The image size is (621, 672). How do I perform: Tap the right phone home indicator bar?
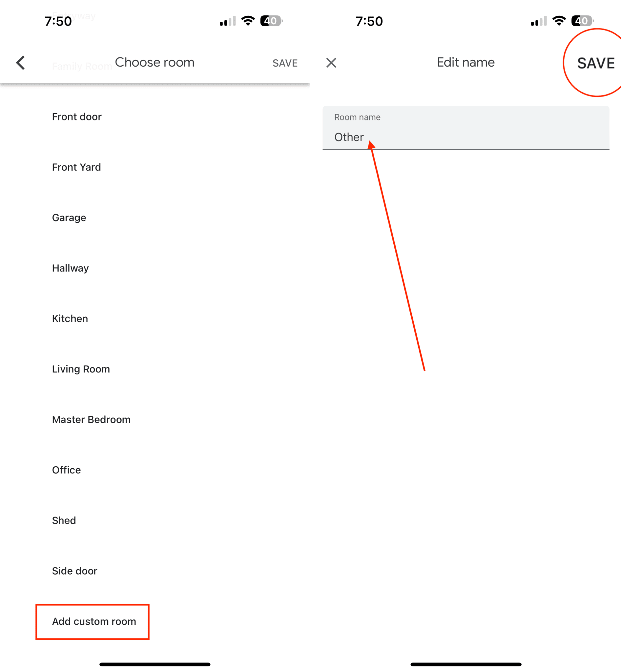pyautogui.click(x=466, y=664)
